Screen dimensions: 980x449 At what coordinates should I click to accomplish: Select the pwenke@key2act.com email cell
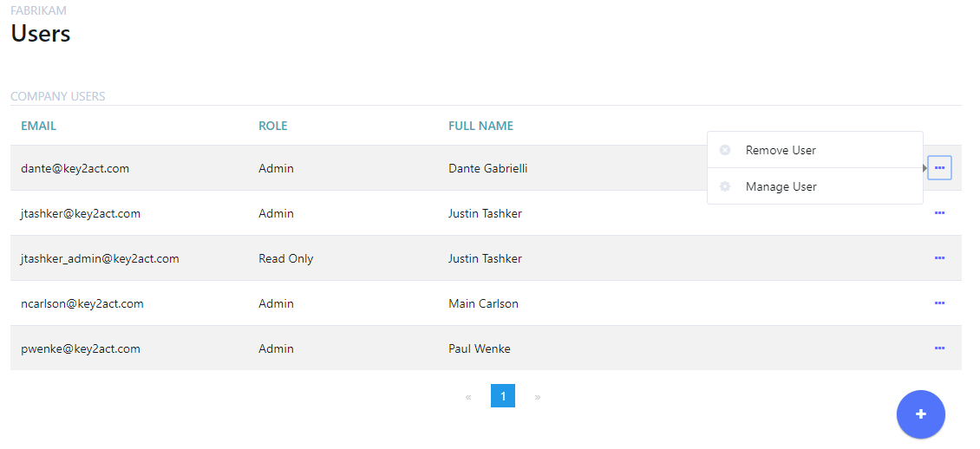click(x=81, y=348)
